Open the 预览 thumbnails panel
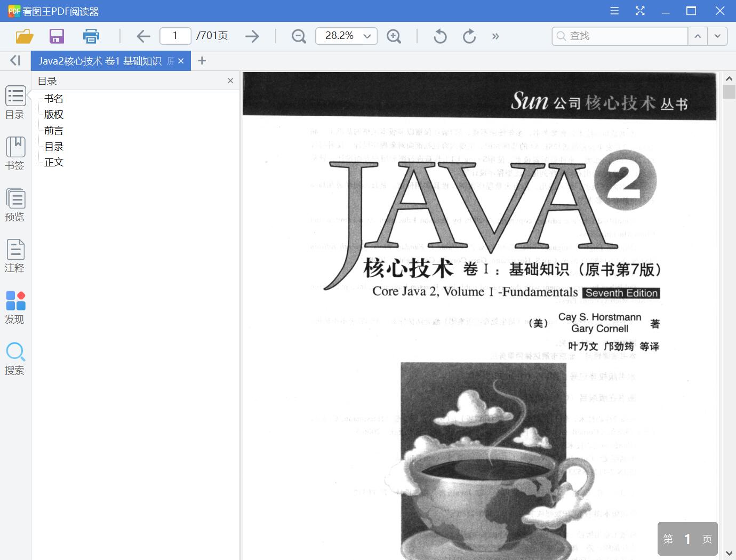Screen dimensions: 736x560 coord(15,205)
